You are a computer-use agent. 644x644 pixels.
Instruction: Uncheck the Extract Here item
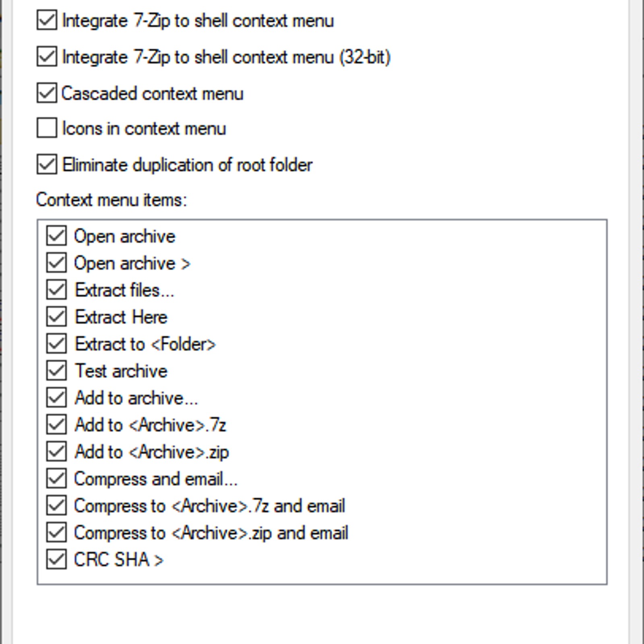[56, 317]
